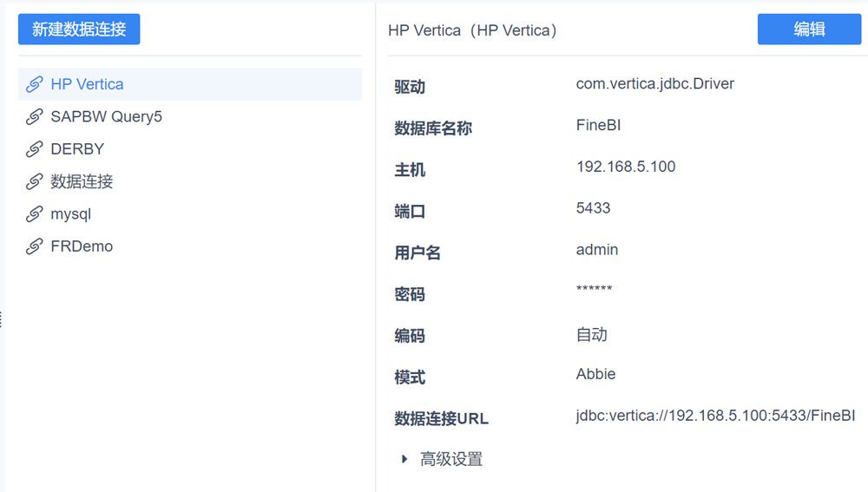
Task: Open the FRDemo connection
Action: coord(82,246)
